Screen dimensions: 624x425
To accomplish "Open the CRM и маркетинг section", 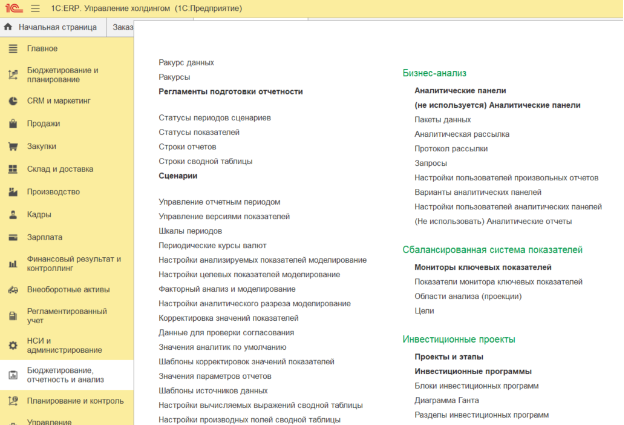I will pyautogui.click(x=59, y=101).
